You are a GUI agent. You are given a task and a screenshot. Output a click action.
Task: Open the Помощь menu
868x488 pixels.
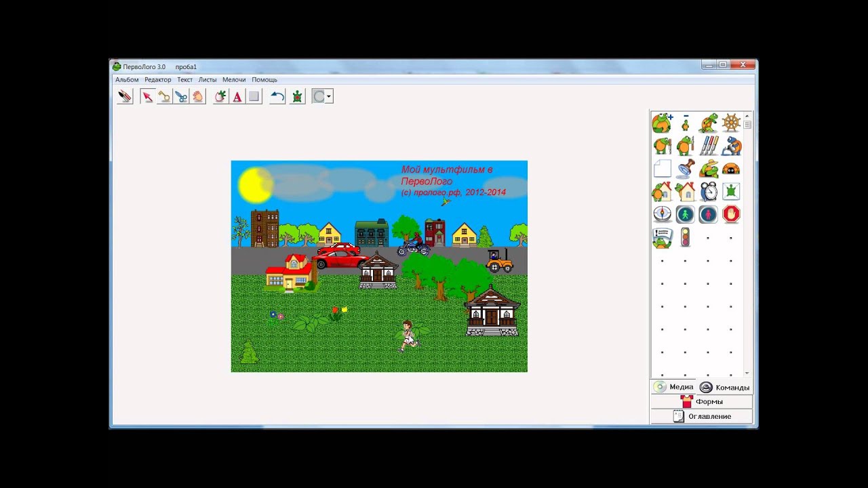264,79
